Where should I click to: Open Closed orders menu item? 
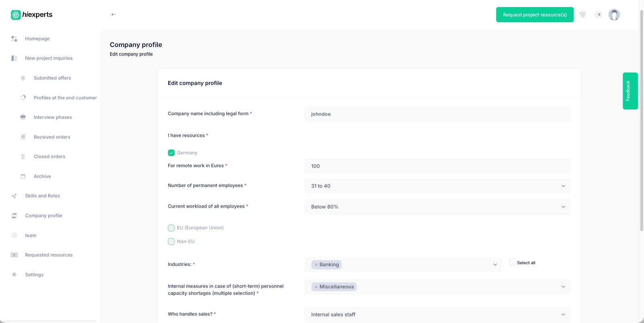tap(50, 156)
